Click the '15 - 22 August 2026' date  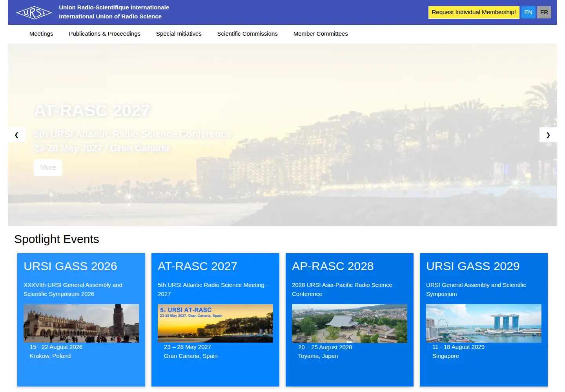tap(56, 347)
